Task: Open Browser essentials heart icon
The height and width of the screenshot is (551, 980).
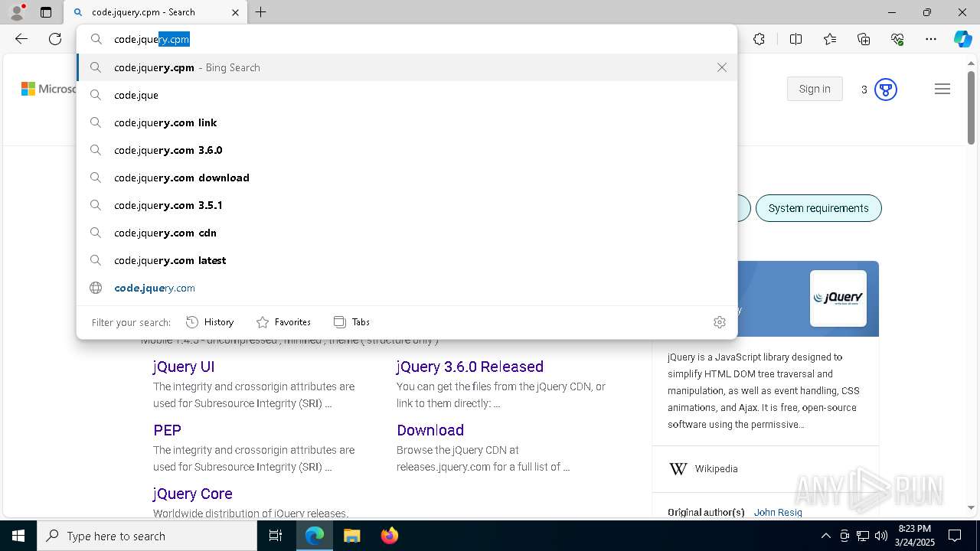Action: point(897,39)
